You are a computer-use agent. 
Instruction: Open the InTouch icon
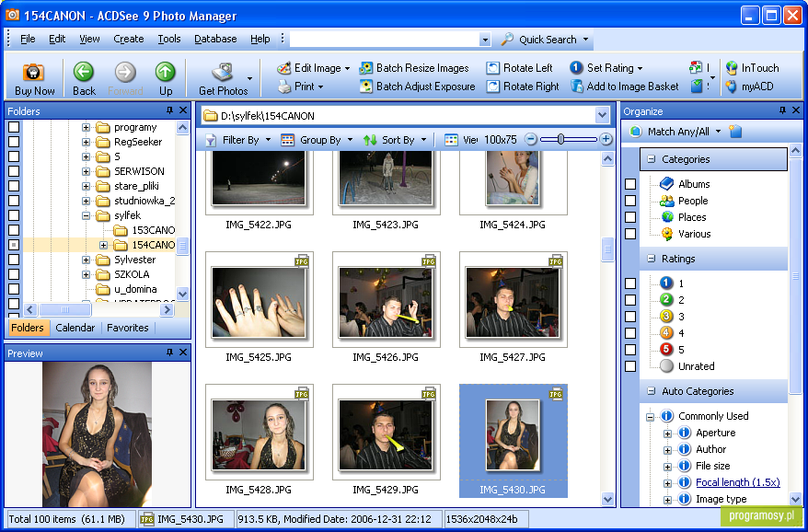pyautogui.click(x=732, y=67)
